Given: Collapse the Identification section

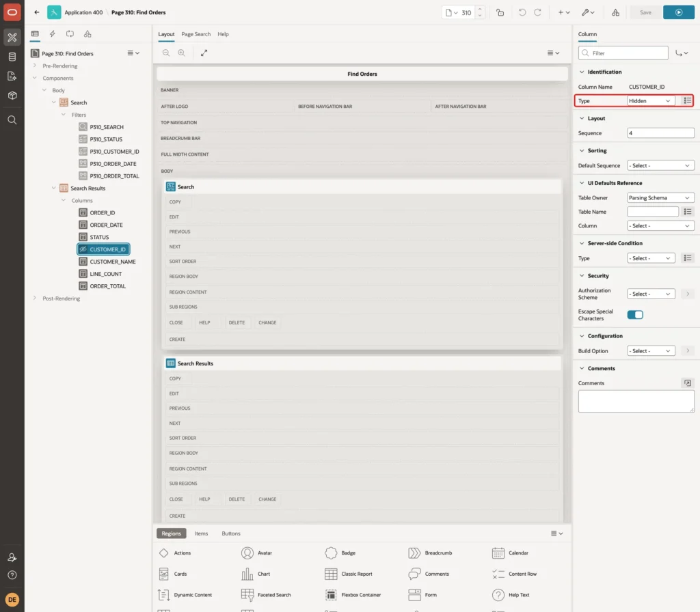Looking at the screenshot, I should coord(581,72).
